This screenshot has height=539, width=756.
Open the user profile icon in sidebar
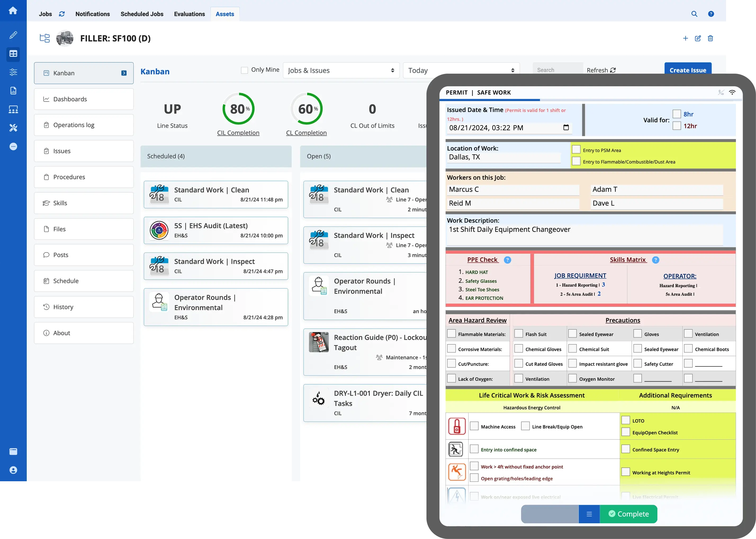pos(13,470)
